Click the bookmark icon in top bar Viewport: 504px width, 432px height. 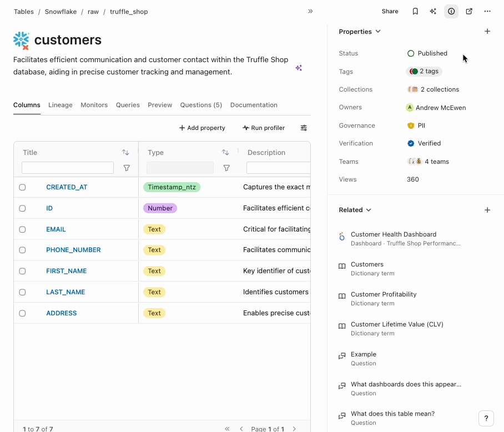415,11
